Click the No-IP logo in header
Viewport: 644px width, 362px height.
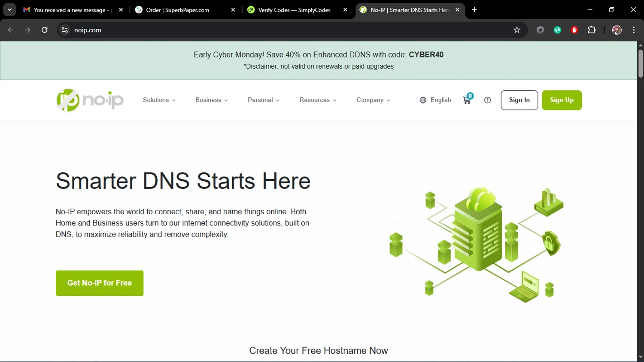point(90,100)
